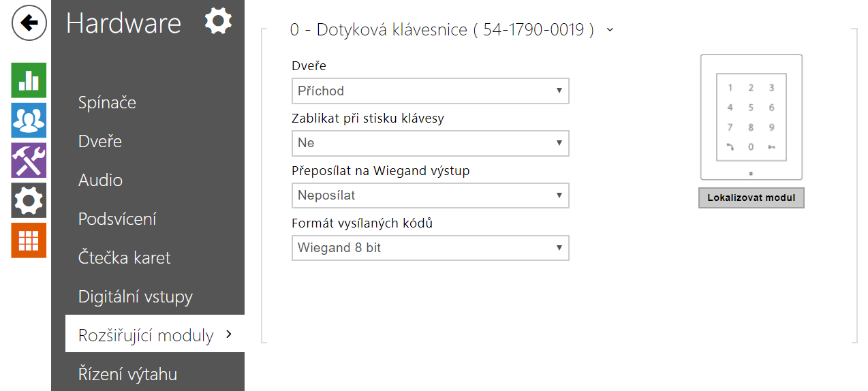
Task: Open the Čtečka karet menu item
Action: click(x=124, y=258)
